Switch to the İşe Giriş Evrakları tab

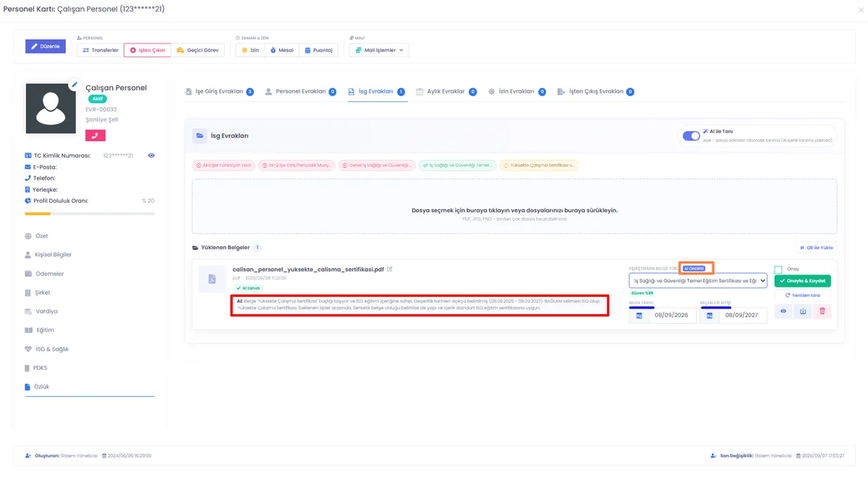[219, 92]
